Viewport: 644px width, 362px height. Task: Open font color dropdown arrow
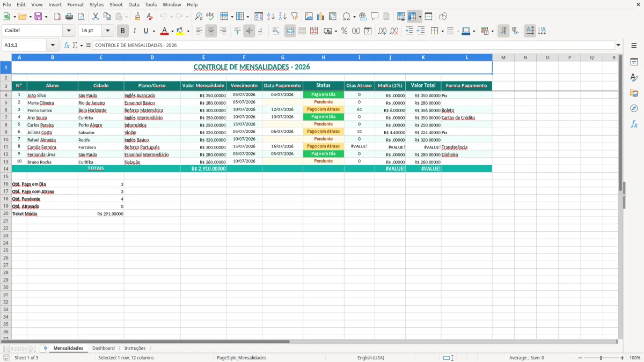click(173, 31)
